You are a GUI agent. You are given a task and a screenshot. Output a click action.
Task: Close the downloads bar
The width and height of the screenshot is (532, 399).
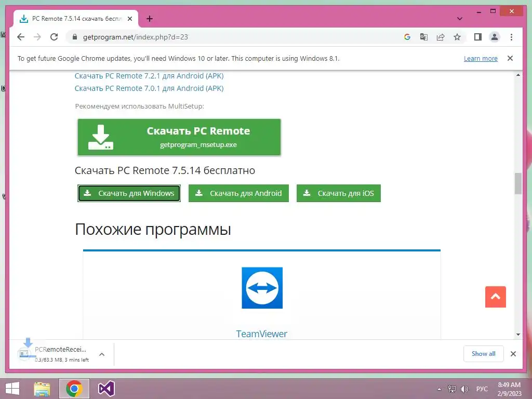[x=513, y=354]
